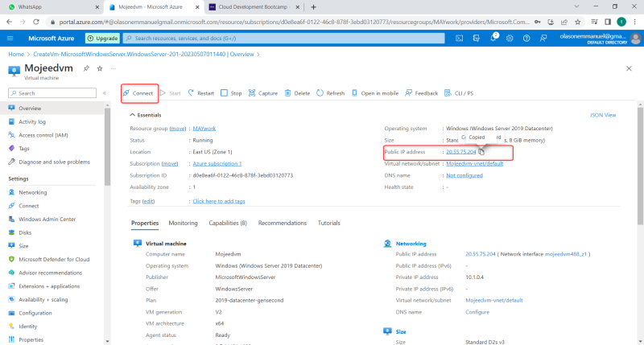Viewport: 644px width, 345px height.
Task: Click the Configure DNS name link
Action: point(477,312)
